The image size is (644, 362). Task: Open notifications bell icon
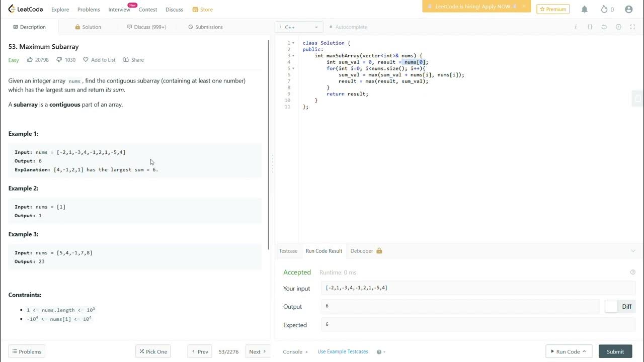(585, 10)
